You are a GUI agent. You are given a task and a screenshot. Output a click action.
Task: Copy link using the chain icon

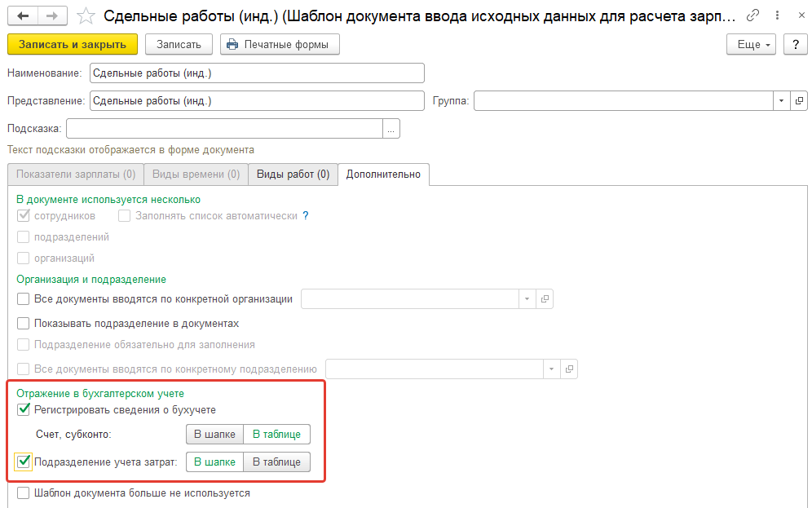[x=752, y=15]
